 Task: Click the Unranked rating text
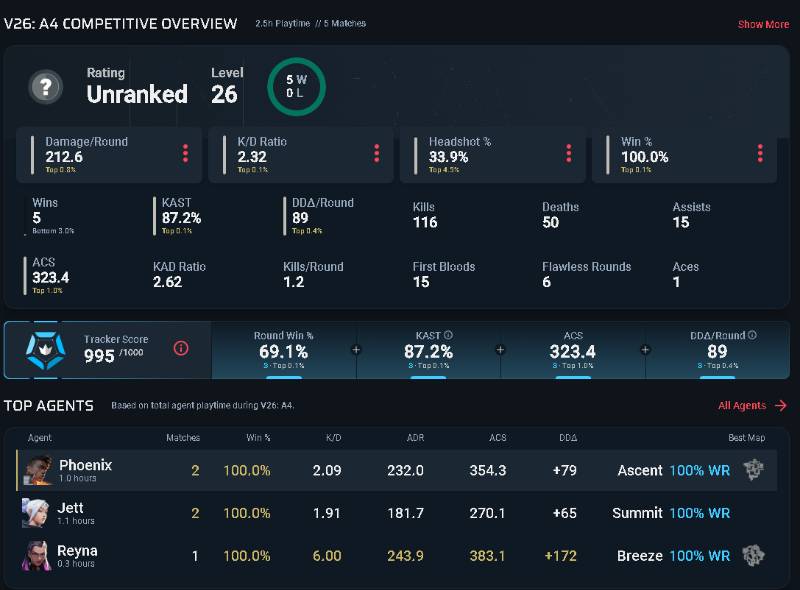tap(137, 94)
